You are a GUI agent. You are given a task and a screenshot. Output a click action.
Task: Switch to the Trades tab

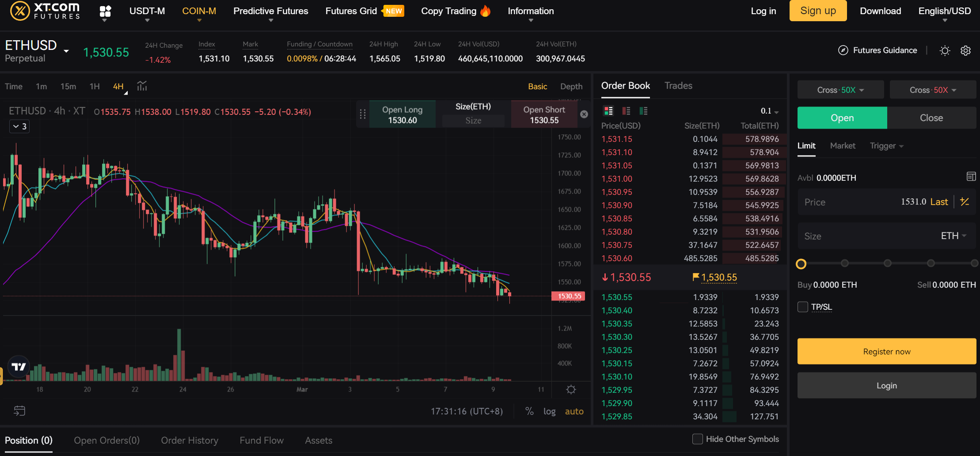coord(678,85)
